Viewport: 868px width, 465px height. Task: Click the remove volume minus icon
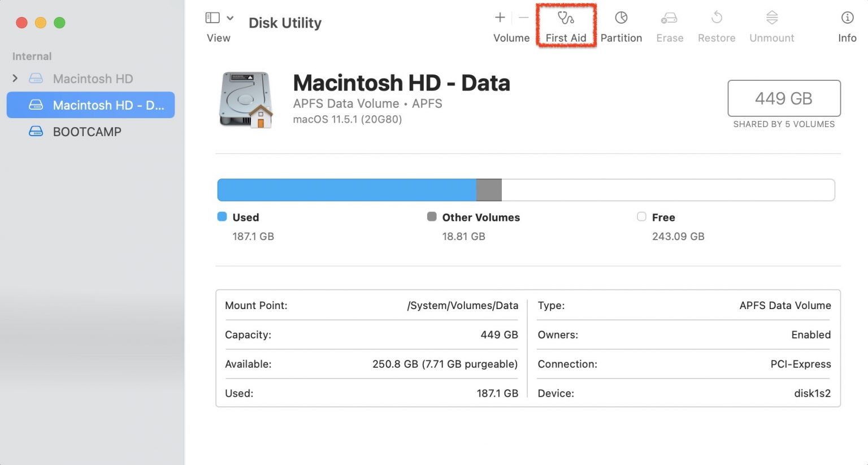(x=523, y=18)
